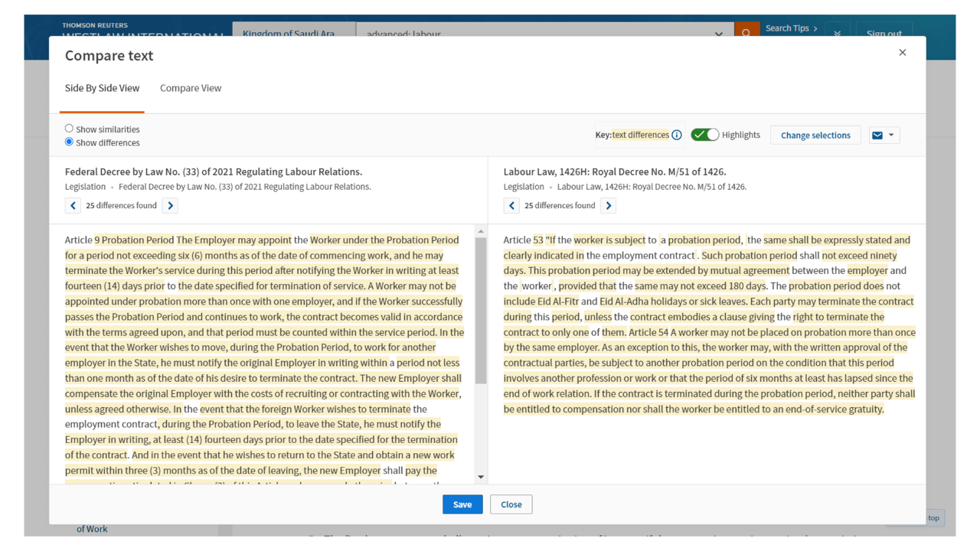Switch to the Compare View tab

click(191, 88)
